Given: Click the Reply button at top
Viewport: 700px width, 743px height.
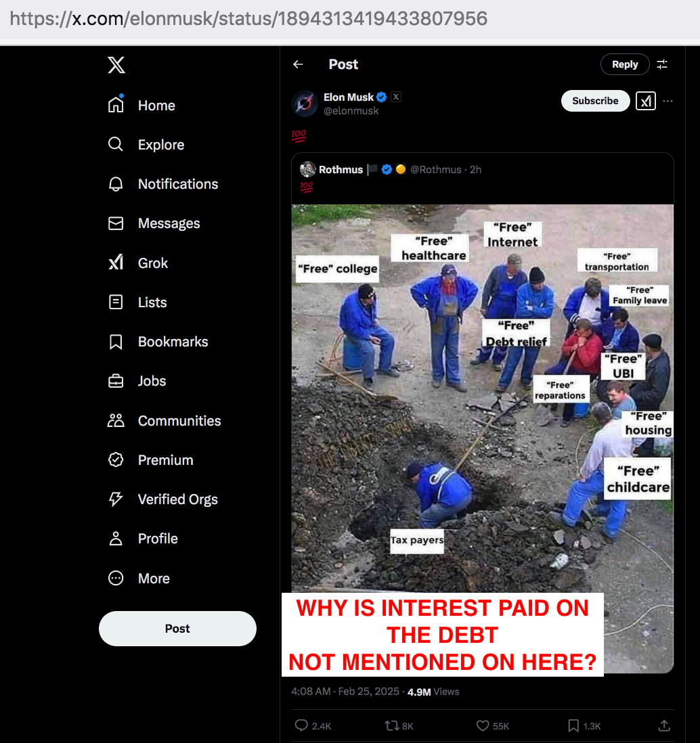Looking at the screenshot, I should point(625,64).
